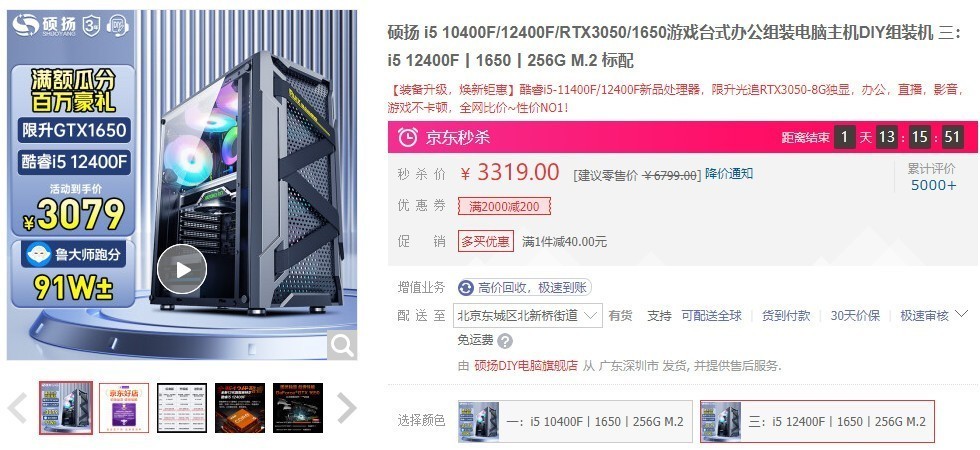The width and height of the screenshot is (980, 450).
Task: Click the free shipping help question mark
Action: point(505,341)
